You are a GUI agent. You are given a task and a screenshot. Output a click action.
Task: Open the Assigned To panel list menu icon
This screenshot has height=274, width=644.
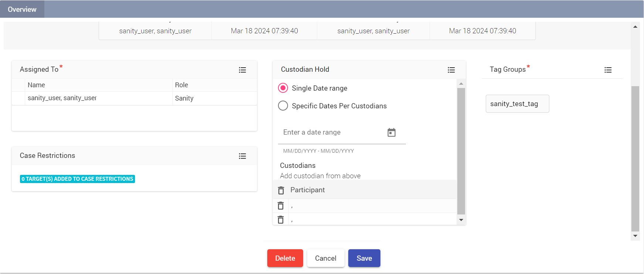[x=243, y=70]
